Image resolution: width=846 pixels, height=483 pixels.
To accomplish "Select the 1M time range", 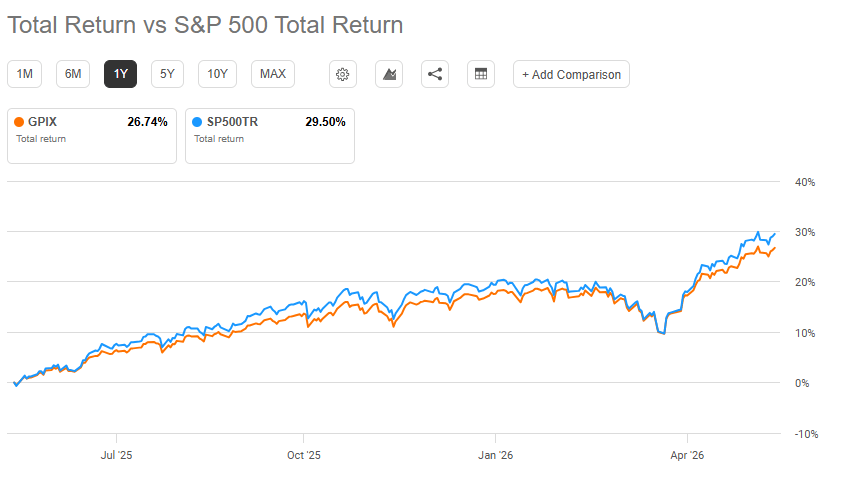I will (24, 74).
